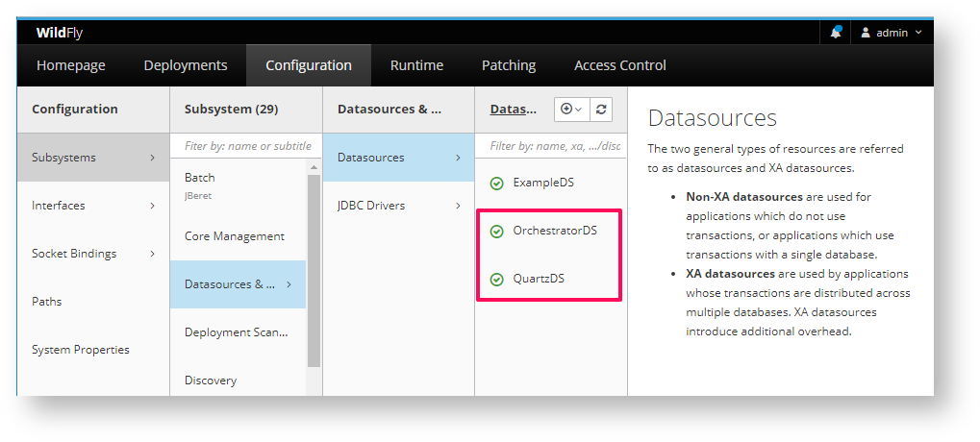Viewport: 980px width, 442px height.
Task: Select the OrchestratorDS datasource
Action: [551, 231]
